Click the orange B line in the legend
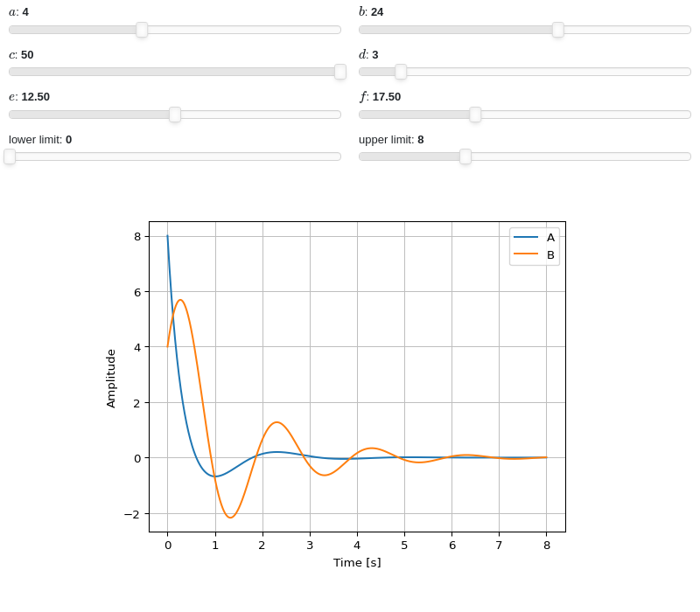The height and width of the screenshot is (612, 700). [x=526, y=254]
